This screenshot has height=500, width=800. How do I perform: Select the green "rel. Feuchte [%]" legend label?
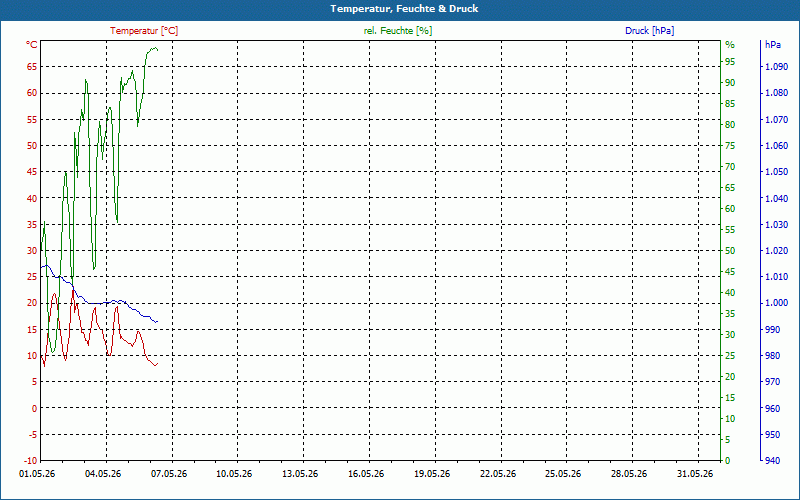[x=398, y=31]
